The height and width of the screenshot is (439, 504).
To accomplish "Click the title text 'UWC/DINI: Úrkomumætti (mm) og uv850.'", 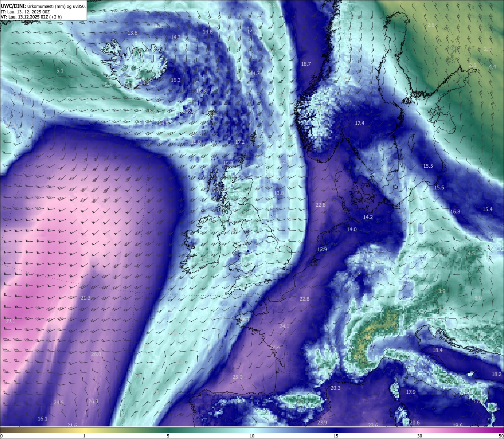I will click(x=43, y=6).
